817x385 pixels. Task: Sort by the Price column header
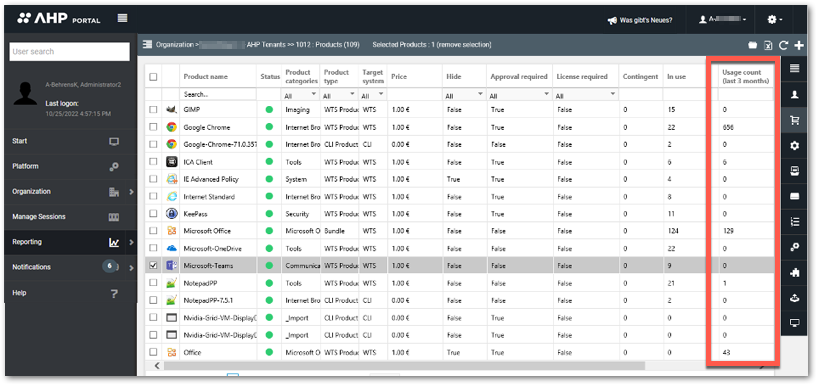399,77
